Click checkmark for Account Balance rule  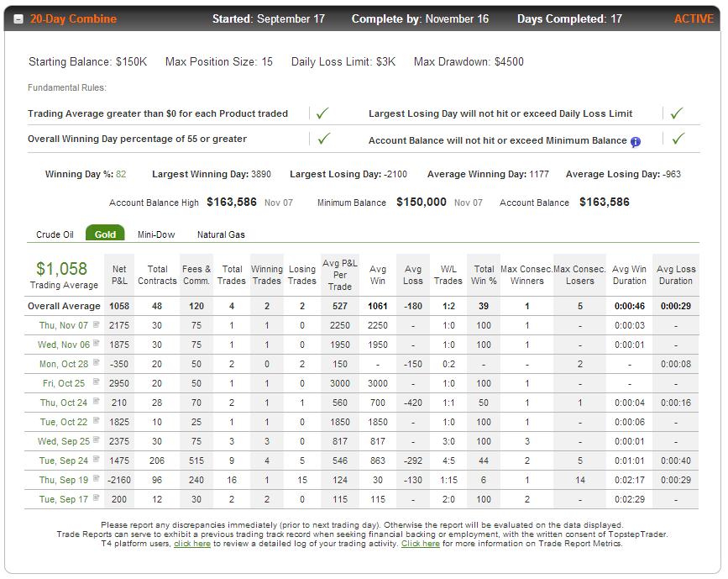coord(678,138)
